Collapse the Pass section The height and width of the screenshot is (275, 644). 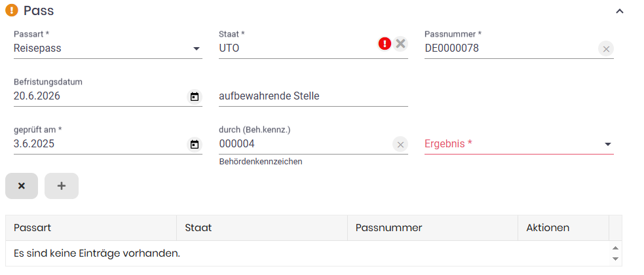pos(620,11)
